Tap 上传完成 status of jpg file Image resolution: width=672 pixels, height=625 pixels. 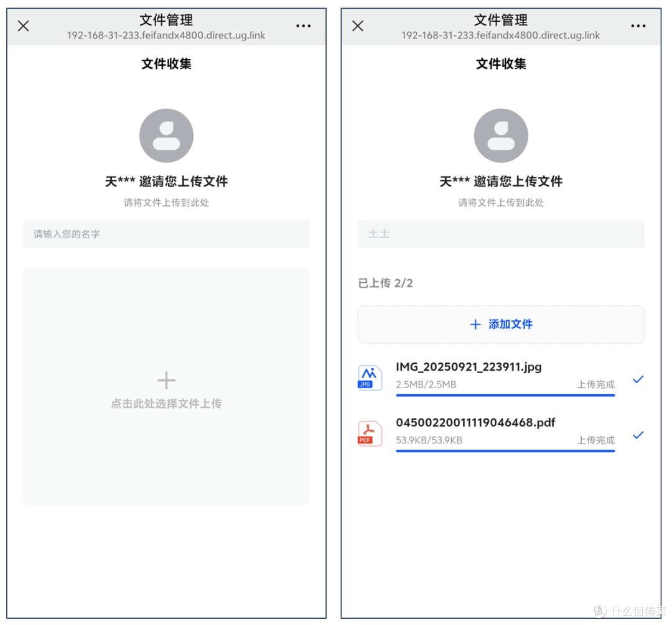tap(595, 384)
